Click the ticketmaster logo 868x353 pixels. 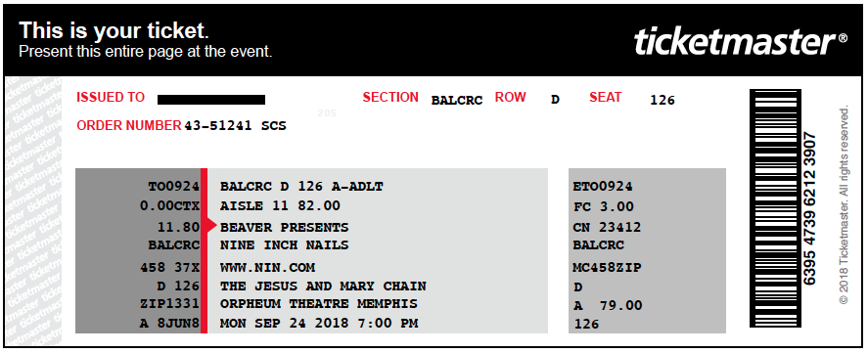coord(741,43)
